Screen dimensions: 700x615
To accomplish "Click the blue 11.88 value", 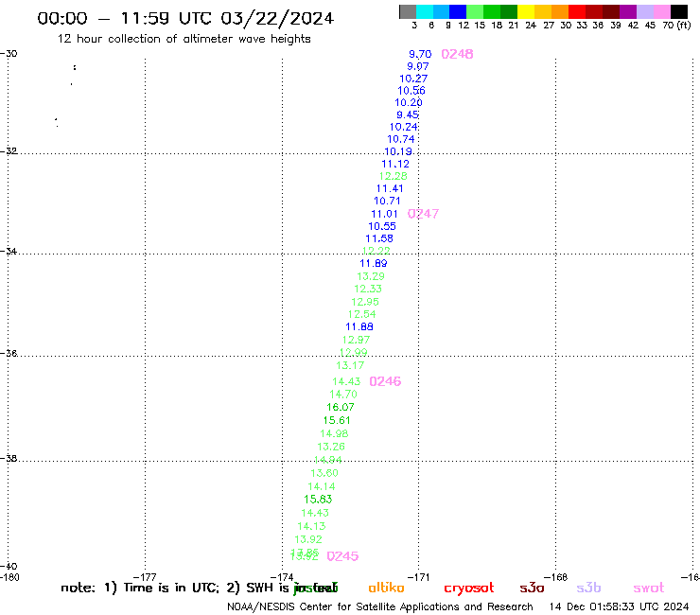I will (x=359, y=327).
